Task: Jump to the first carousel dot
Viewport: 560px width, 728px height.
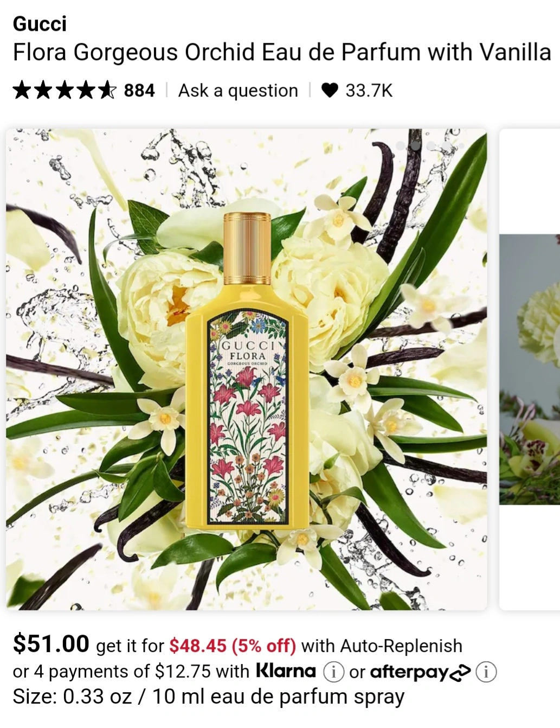Action: pos(401,145)
